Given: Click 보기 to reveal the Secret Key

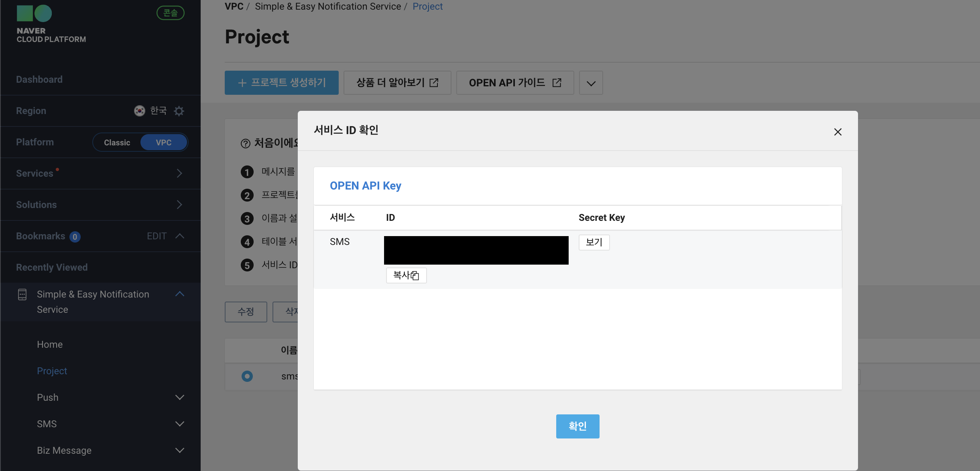Looking at the screenshot, I should [x=594, y=242].
